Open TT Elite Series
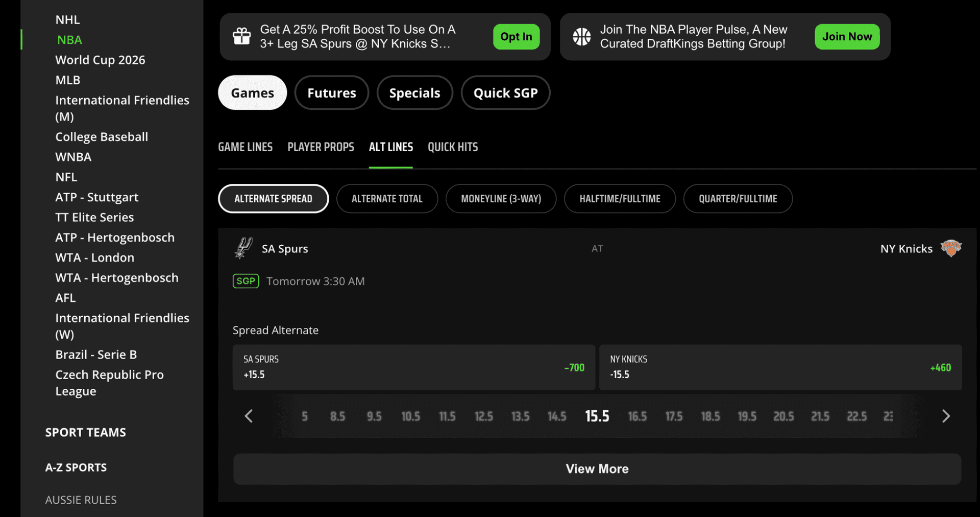Screen dimensions: 980x517 point(94,218)
